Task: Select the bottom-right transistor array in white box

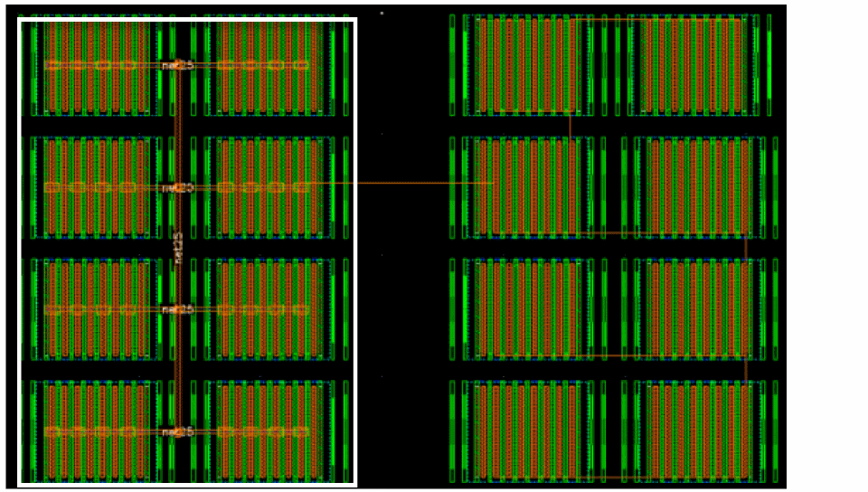Action: pyautogui.click(x=269, y=430)
